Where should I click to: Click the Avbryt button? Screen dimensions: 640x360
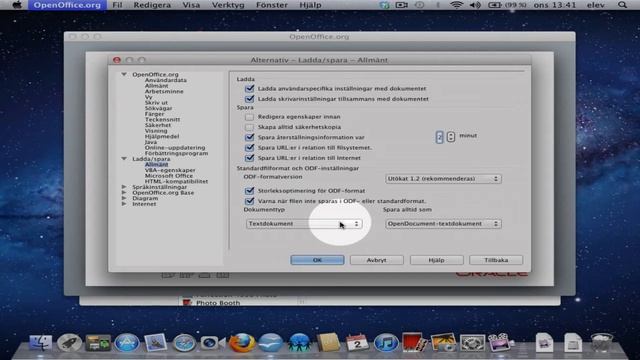376,260
